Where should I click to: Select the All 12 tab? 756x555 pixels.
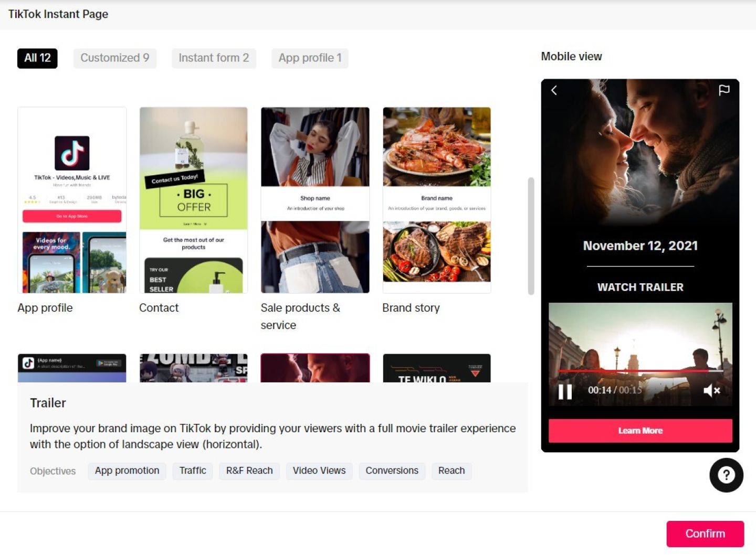[37, 58]
